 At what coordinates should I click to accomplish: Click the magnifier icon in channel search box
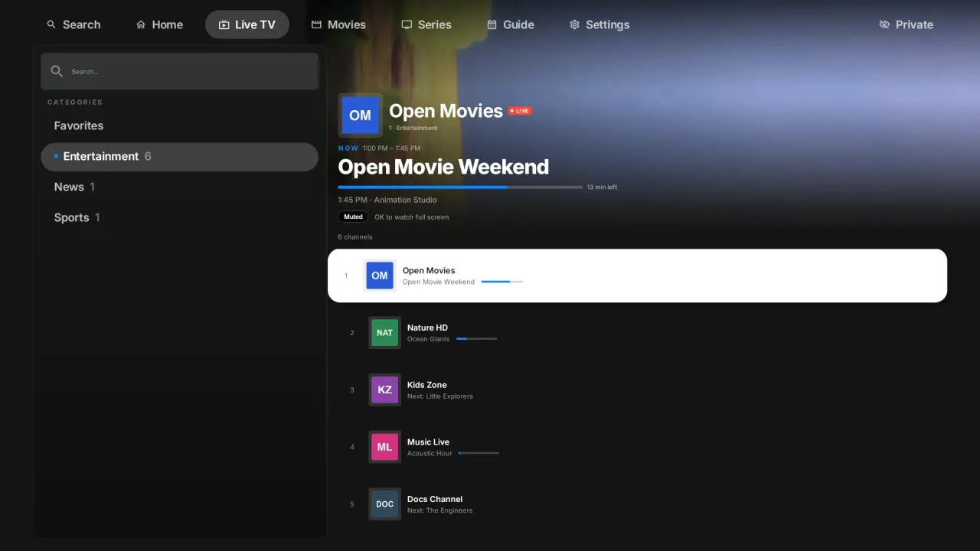(57, 71)
